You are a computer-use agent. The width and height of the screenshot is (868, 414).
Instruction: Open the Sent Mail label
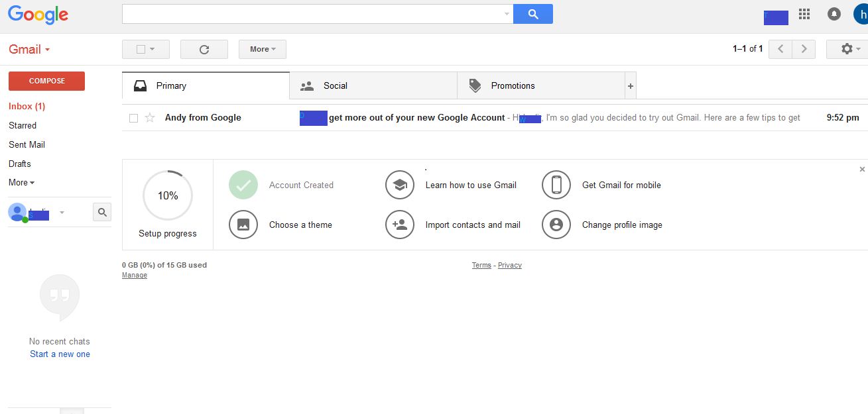tap(27, 144)
